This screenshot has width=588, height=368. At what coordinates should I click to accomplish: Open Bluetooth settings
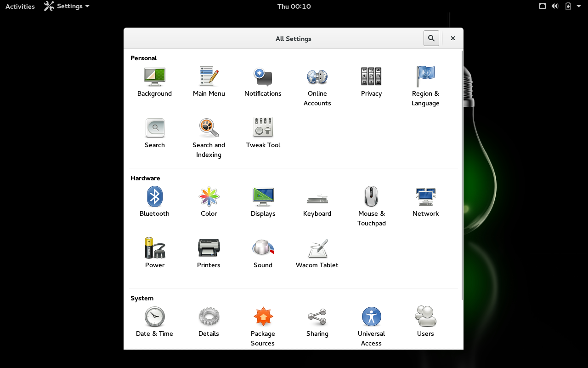tap(154, 197)
